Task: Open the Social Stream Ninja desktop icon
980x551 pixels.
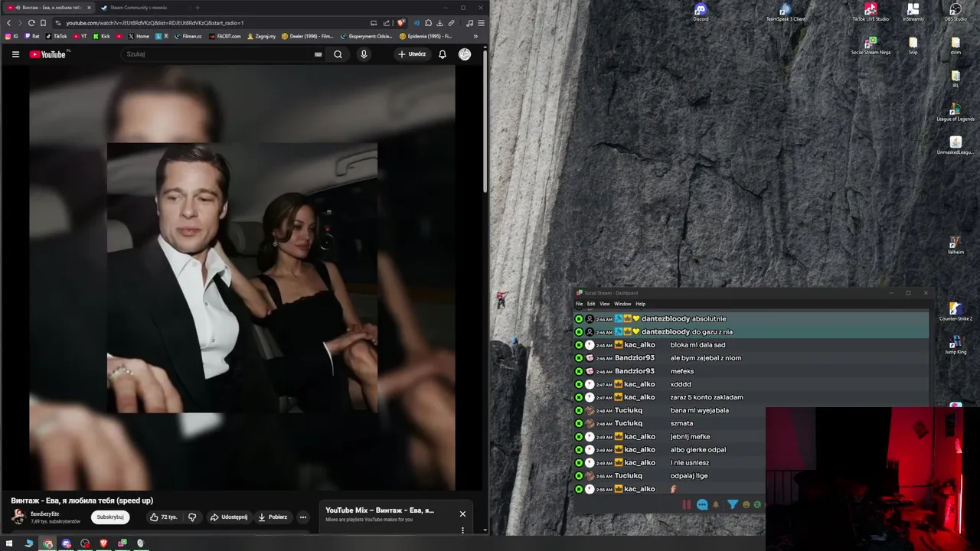Action: [871, 46]
